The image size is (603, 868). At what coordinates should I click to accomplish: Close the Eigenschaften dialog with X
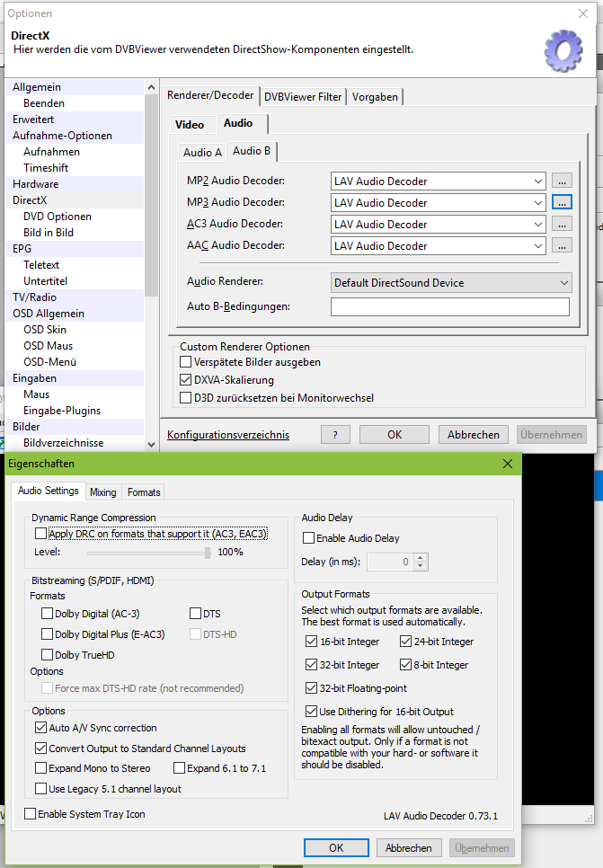point(507,464)
